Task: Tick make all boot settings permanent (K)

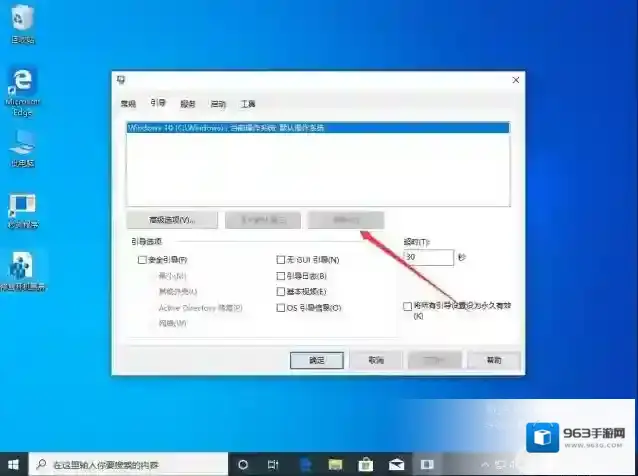Action: point(407,306)
